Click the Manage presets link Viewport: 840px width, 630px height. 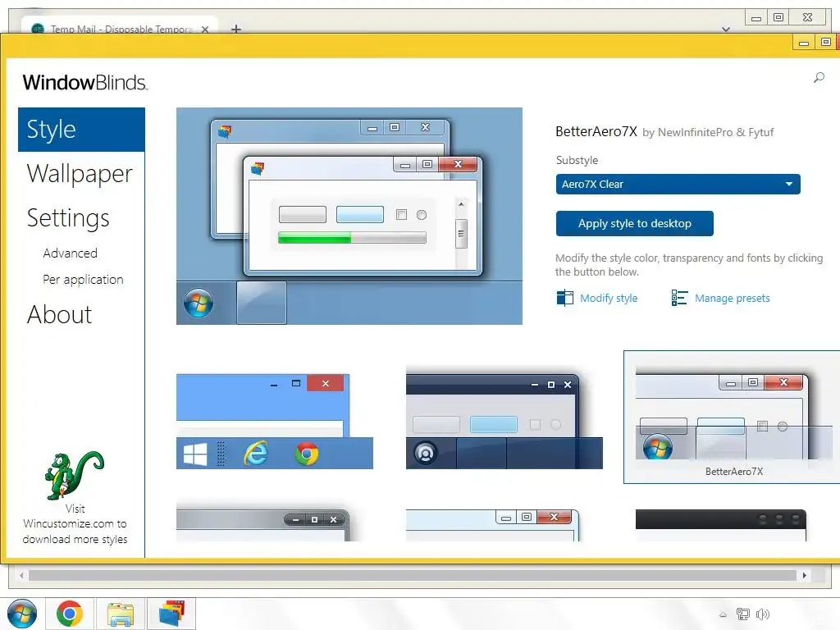(733, 298)
